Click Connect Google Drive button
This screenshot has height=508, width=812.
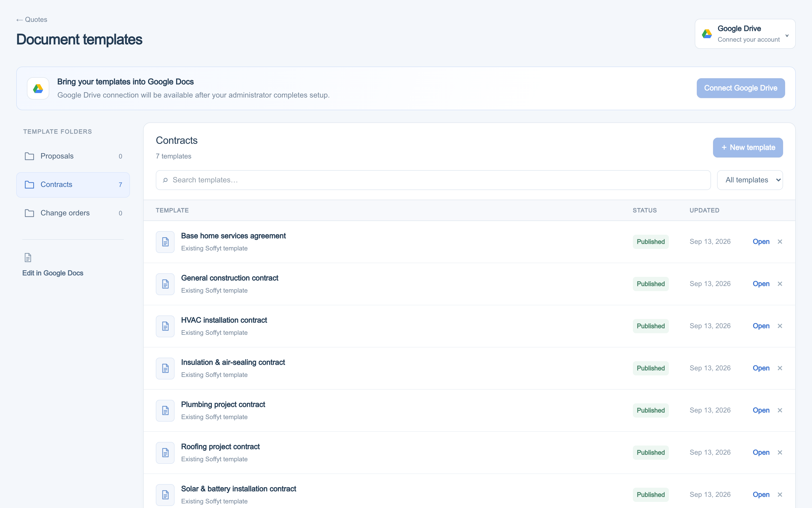(x=740, y=88)
